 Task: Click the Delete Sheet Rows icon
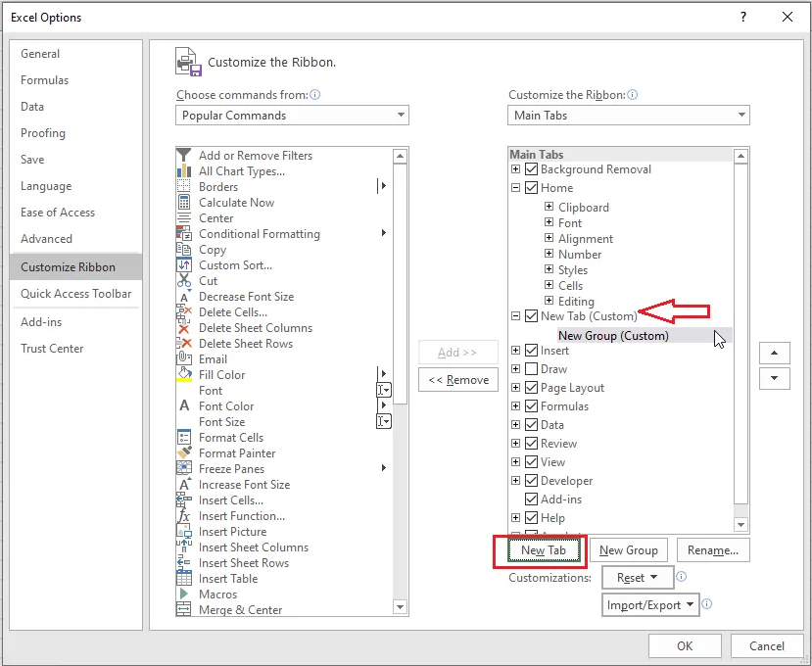[184, 344]
